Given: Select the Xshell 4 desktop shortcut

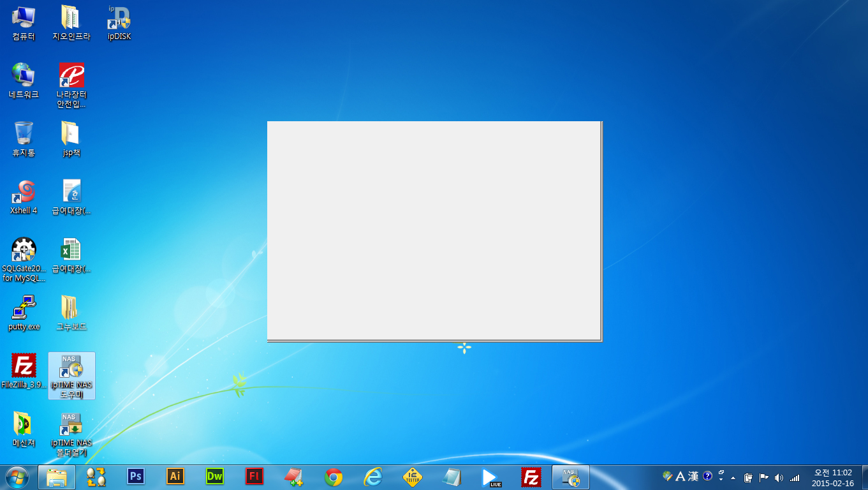Looking at the screenshot, I should 24,197.
